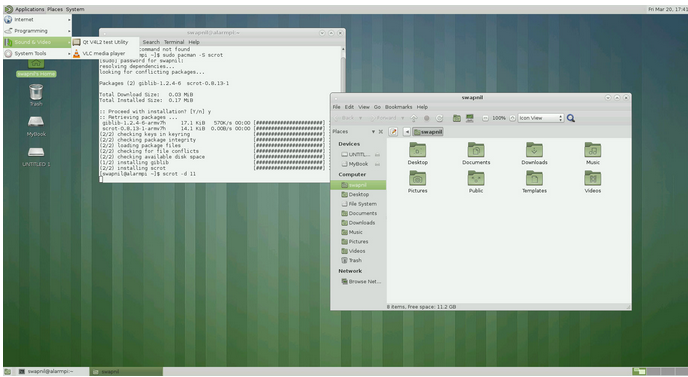The width and height of the screenshot is (688, 377).
Task: Click the Back navigation button
Action: click(344, 118)
